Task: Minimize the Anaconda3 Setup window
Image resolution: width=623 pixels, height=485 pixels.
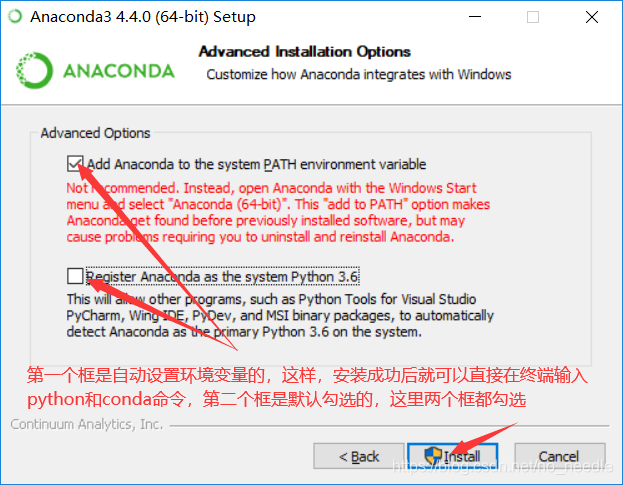Action: tap(475, 17)
